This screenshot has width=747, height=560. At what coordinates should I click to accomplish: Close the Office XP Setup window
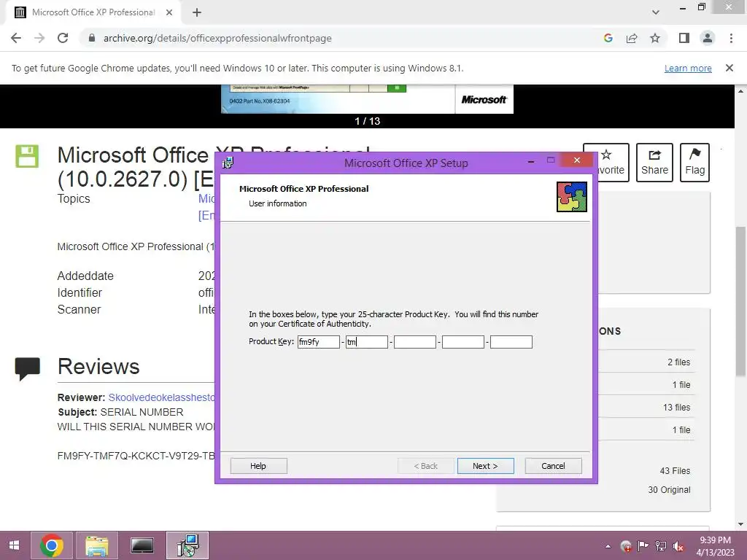(577, 160)
